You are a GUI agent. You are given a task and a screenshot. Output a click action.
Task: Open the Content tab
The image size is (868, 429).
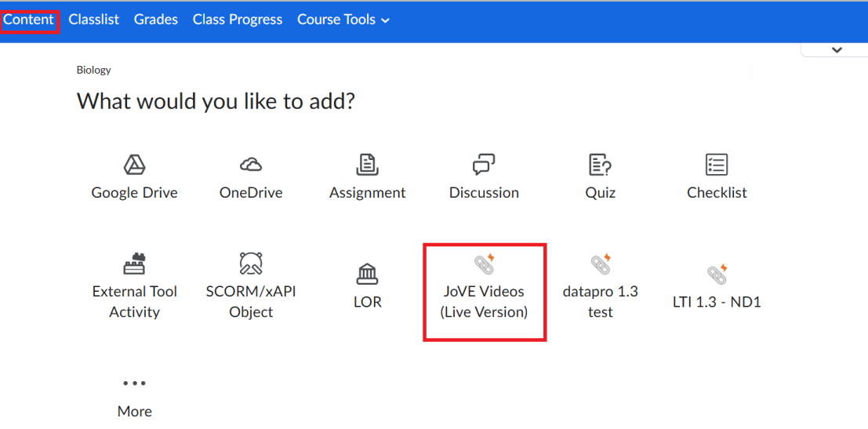coord(29,20)
